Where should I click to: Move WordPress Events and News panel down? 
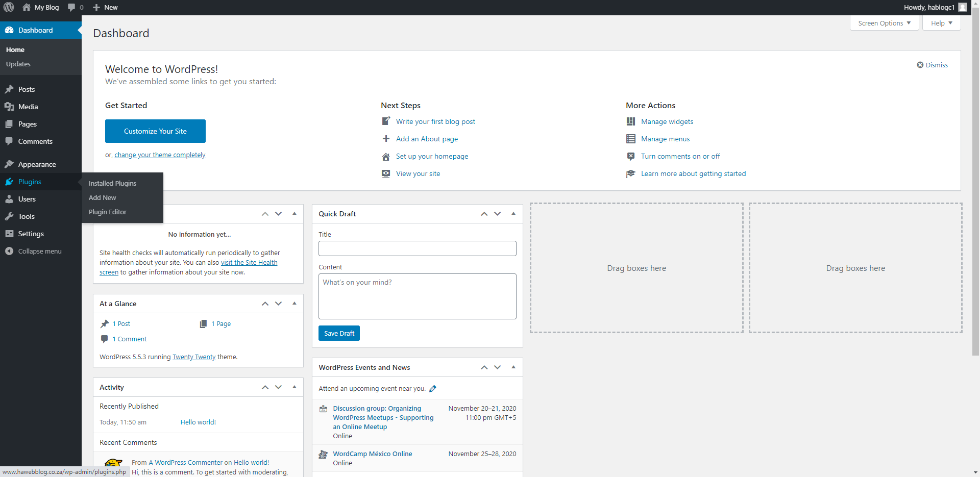[x=498, y=367]
